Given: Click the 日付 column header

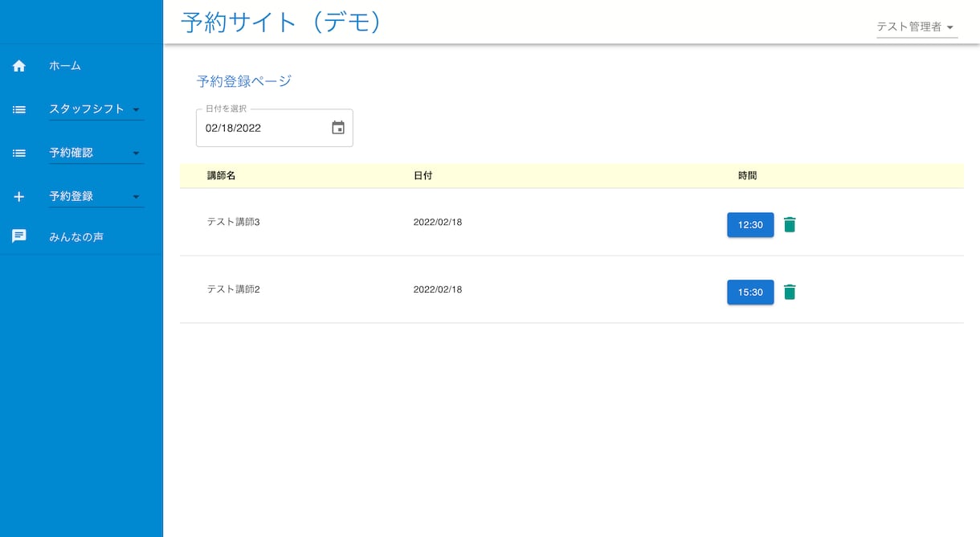Looking at the screenshot, I should (x=423, y=175).
